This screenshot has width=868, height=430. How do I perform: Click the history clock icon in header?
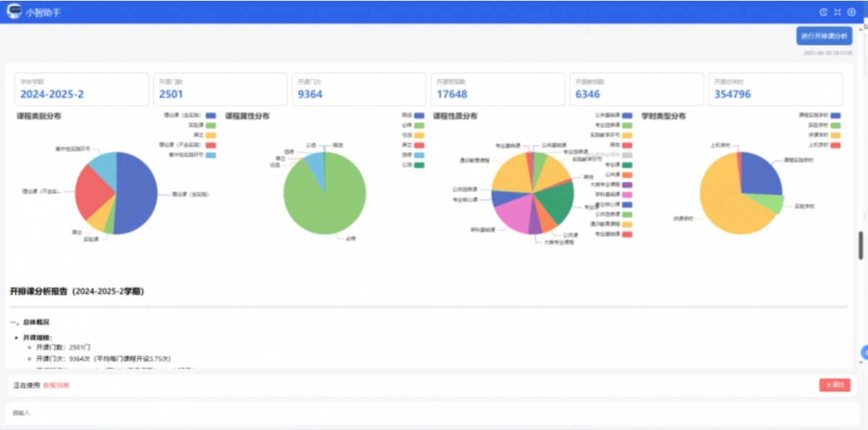point(823,12)
